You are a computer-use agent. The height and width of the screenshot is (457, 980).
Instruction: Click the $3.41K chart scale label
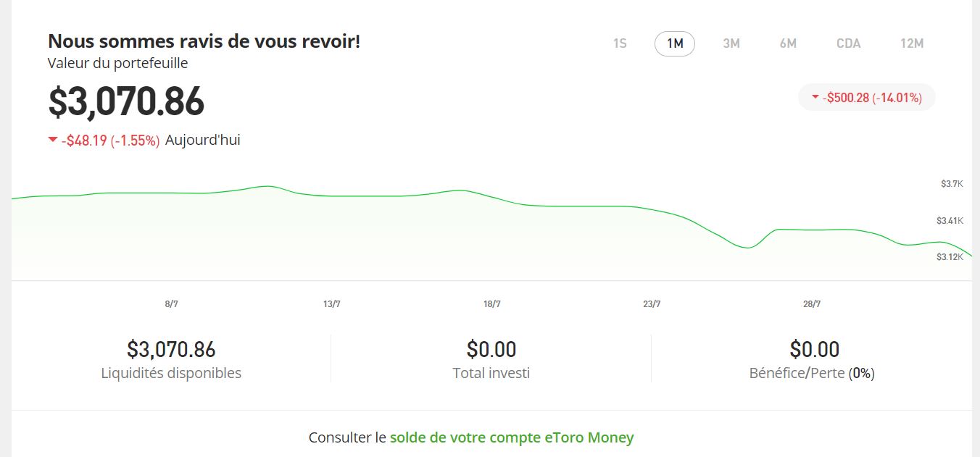[x=950, y=221]
